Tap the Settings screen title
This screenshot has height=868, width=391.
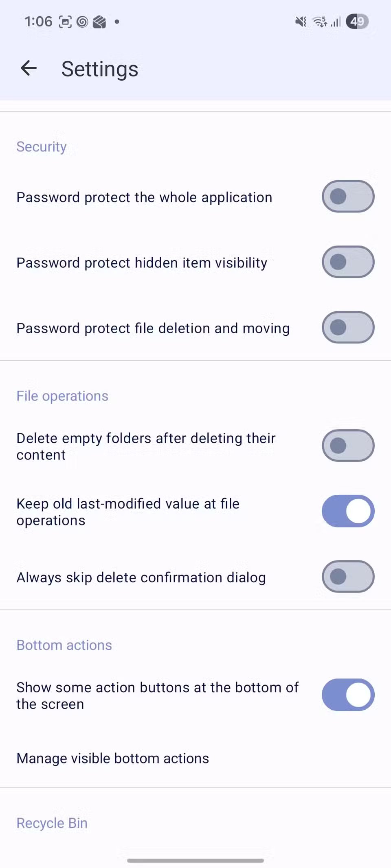point(99,68)
